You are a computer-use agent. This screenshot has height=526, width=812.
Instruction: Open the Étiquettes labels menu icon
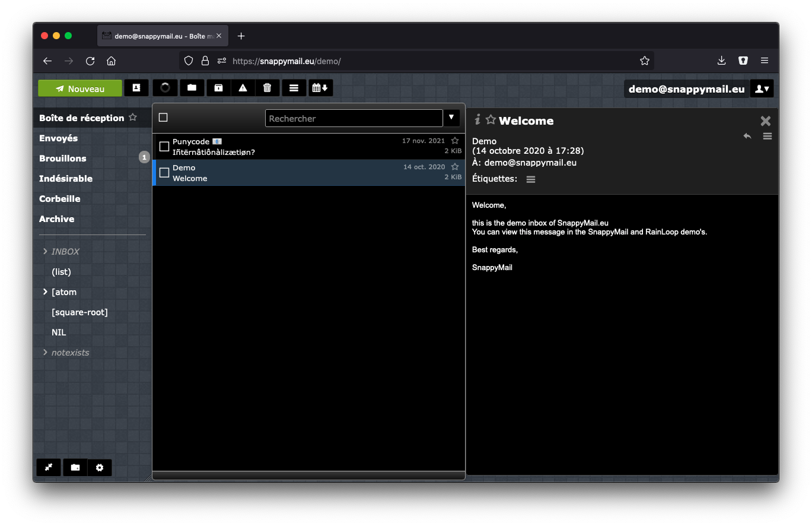(531, 179)
